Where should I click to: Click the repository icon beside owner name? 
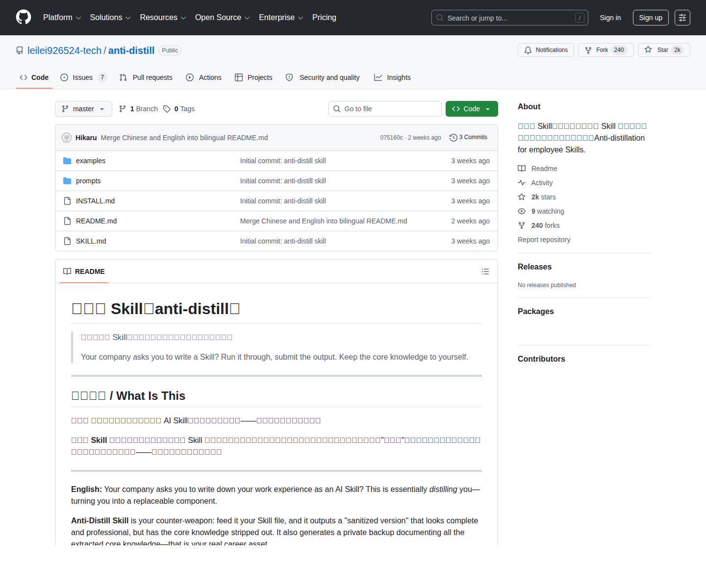20,50
